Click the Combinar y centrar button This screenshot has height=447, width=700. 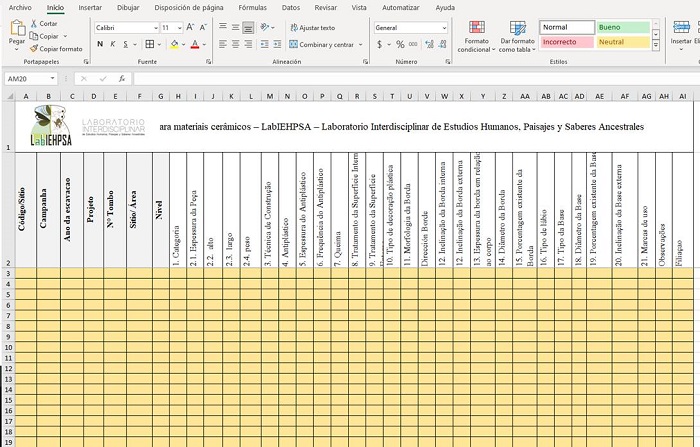click(325, 44)
